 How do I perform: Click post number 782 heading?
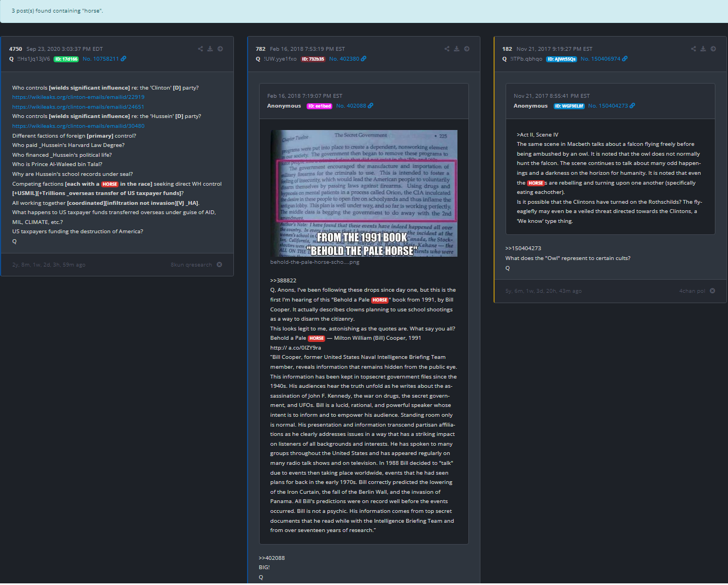click(260, 49)
